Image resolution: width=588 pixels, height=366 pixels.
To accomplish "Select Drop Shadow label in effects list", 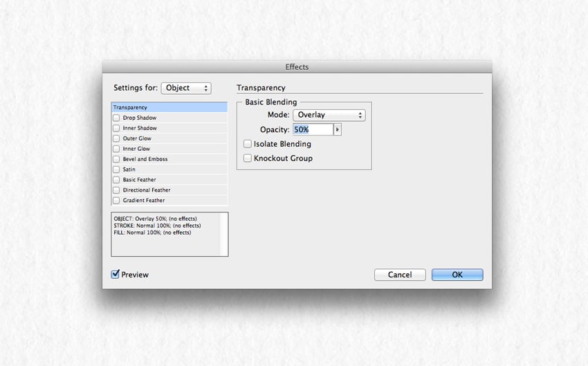I will tap(140, 118).
